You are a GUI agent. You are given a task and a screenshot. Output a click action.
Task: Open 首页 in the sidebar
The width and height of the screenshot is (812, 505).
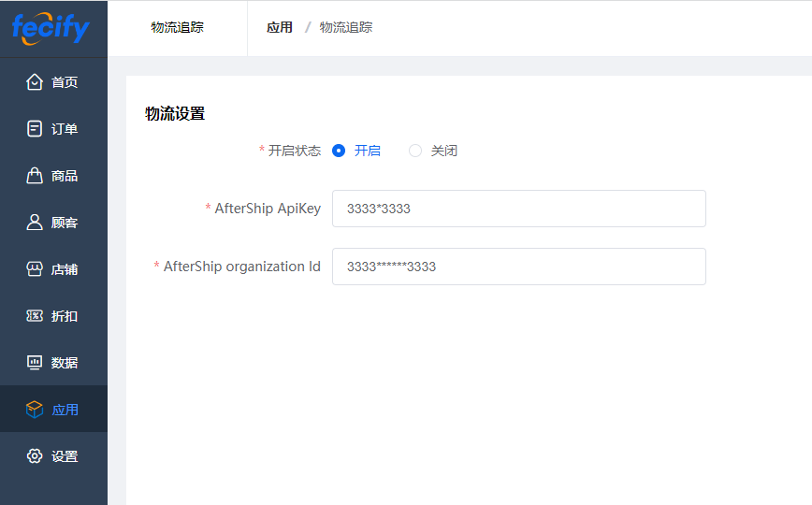click(x=54, y=82)
